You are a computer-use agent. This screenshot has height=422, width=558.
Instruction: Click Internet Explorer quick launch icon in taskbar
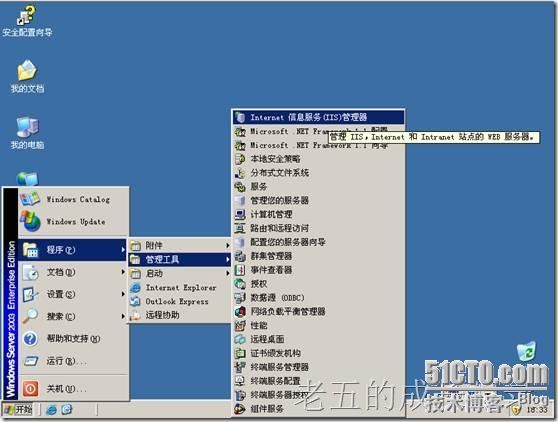coord(51,410)
